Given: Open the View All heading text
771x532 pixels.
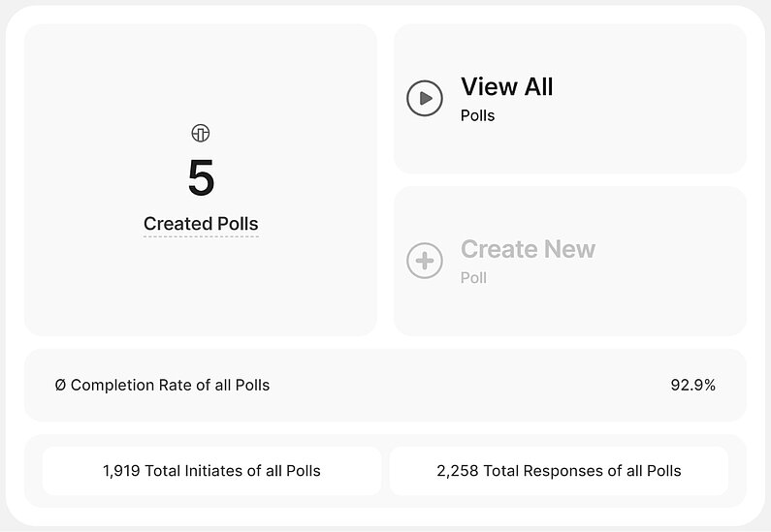Looking at the screenshot, I should (x=506, y=86).
